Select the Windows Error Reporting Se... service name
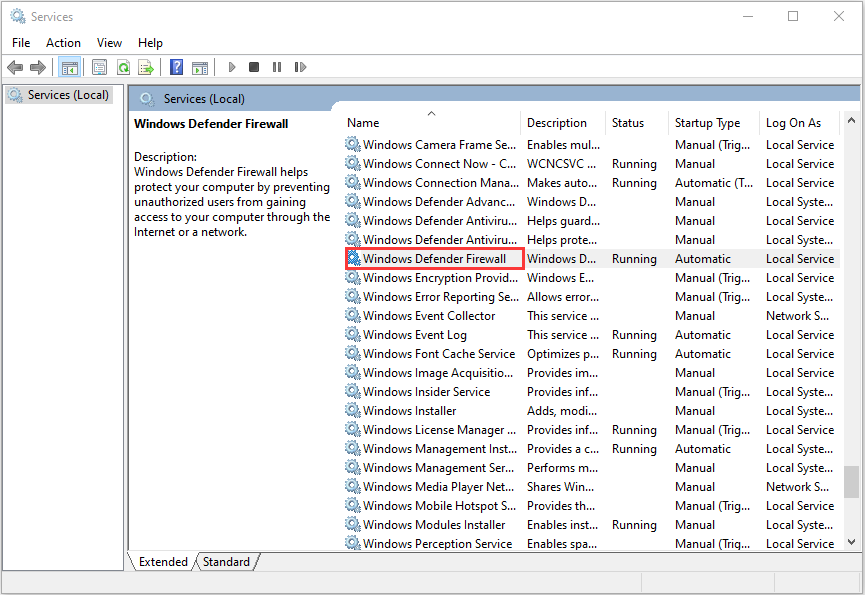The height and width of the screenshot is (595, 865). click(441, 297)
